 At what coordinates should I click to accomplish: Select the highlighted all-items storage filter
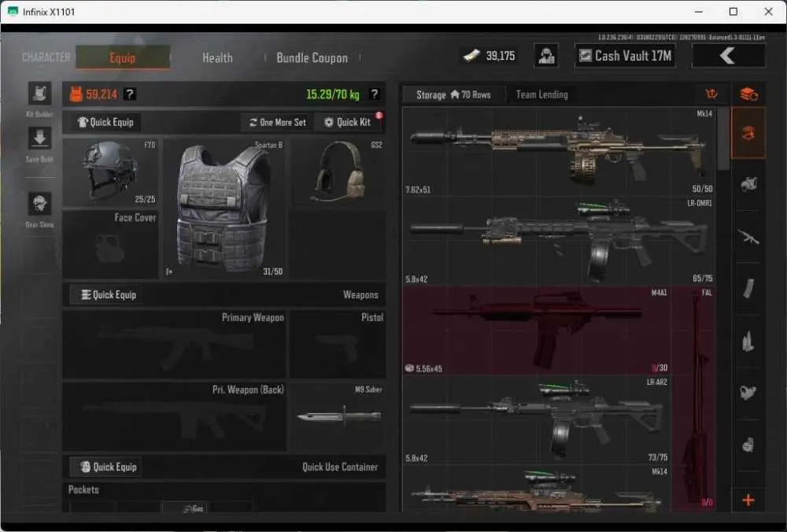pyautogui.click(x=748, y=134)
